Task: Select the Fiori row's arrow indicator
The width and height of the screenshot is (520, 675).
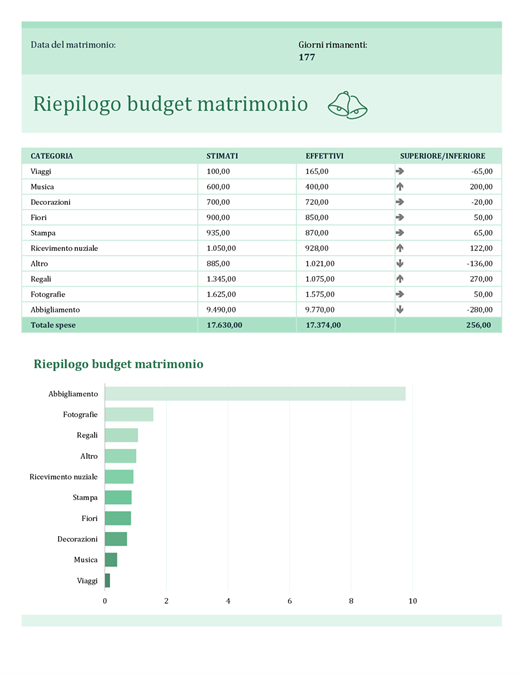Action: (x=400, y=217)
